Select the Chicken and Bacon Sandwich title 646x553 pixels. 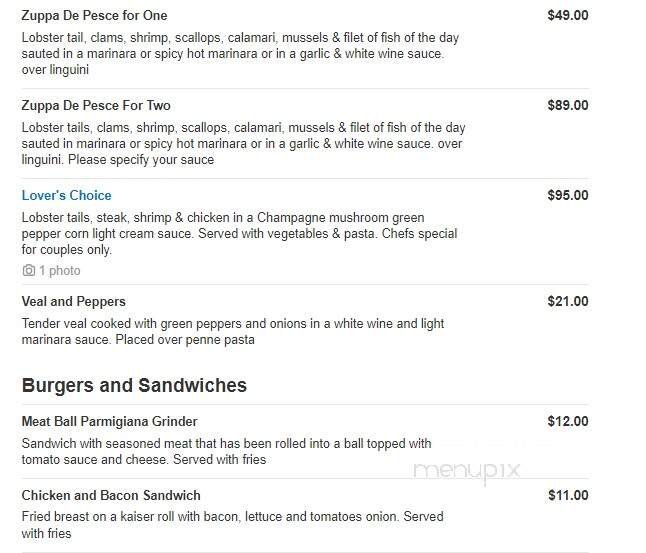pyautogui.click(x=111, y=495)
